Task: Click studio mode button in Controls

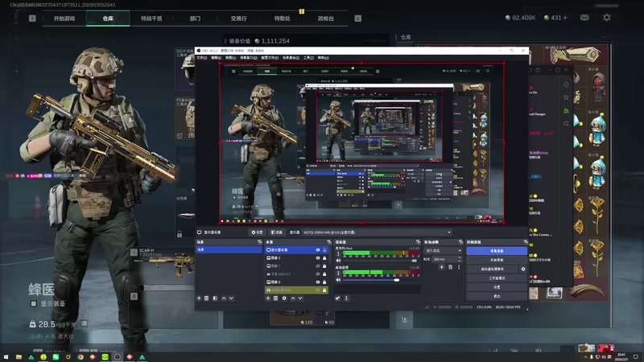Action: click(x=497, y=278)
